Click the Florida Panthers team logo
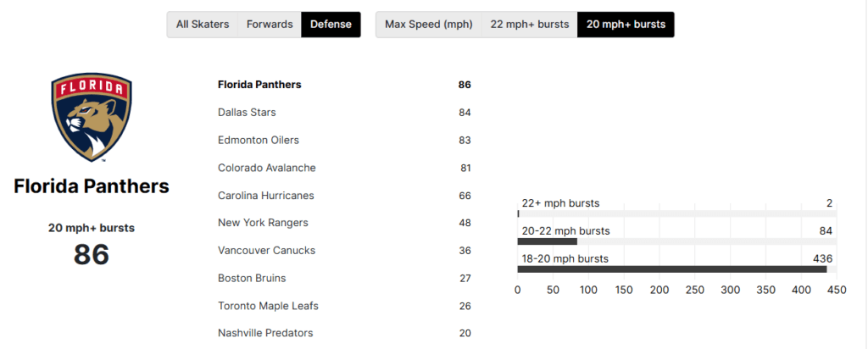 click(x=91, y=117)
